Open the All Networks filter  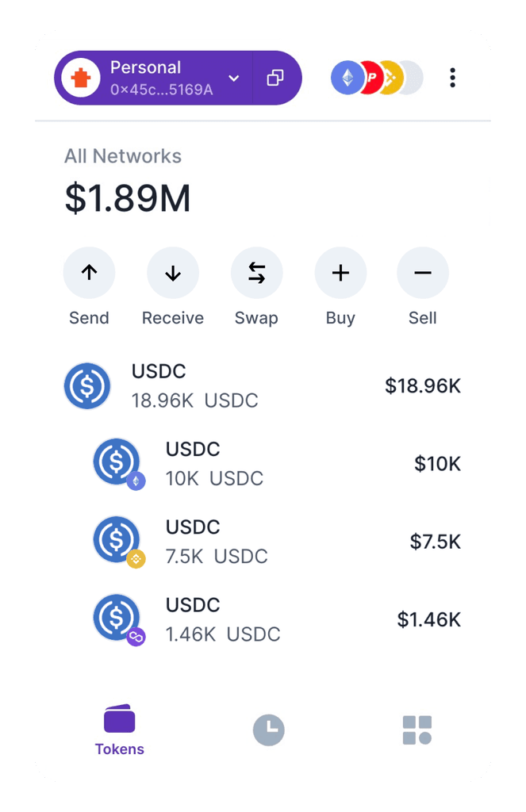tap(123, 156)
